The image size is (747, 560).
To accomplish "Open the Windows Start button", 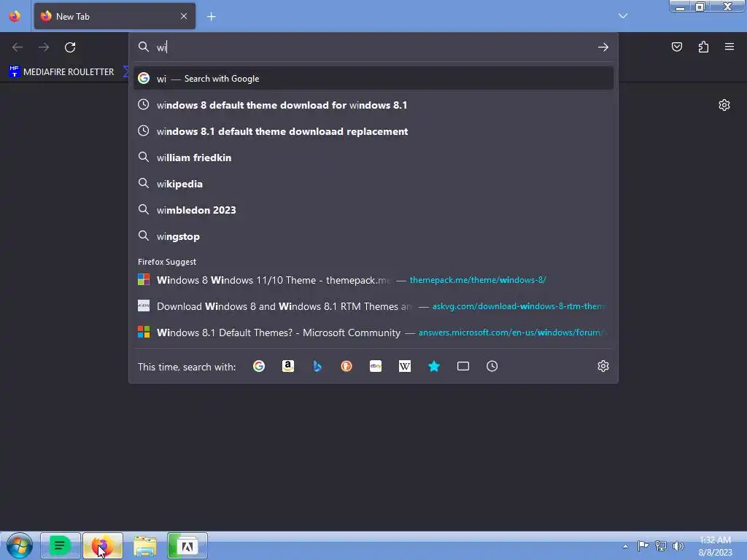I will click(19, 545).
